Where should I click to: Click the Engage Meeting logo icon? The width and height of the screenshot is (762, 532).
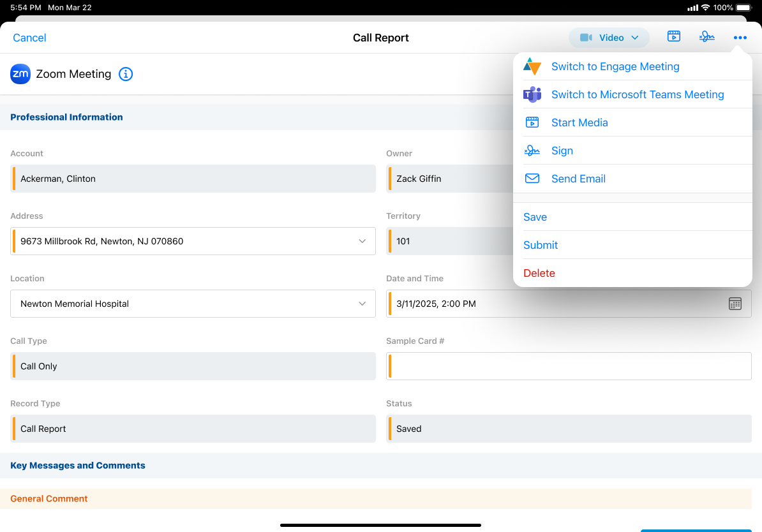coord(532,66)
